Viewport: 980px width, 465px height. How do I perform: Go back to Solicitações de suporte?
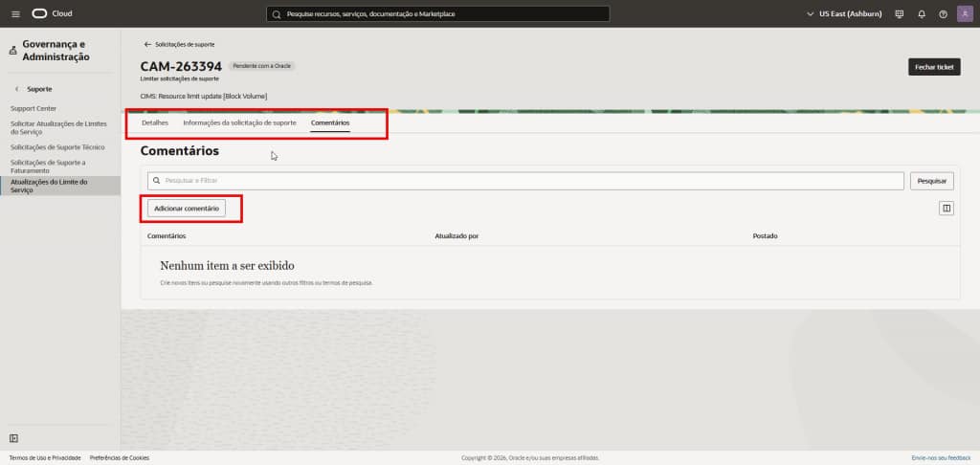[185, 44]
